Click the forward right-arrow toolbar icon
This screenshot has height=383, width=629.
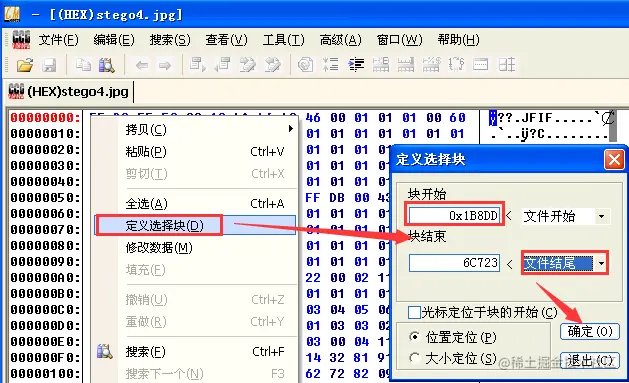165,65
